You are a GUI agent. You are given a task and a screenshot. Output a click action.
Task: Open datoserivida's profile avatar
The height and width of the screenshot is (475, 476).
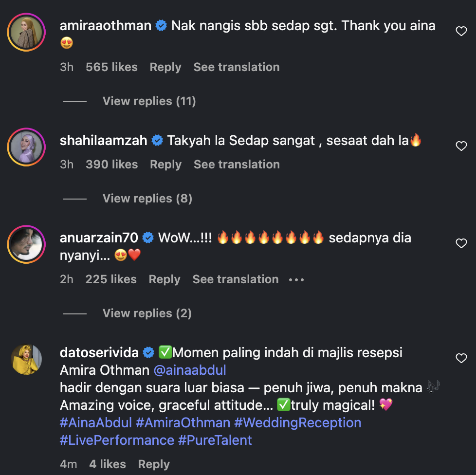[26, 359]
